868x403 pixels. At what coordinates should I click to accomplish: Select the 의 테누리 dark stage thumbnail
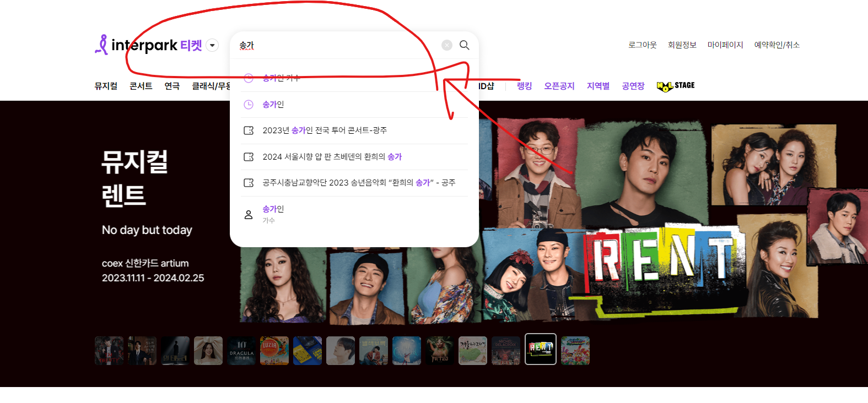click(x=175, y=351)
